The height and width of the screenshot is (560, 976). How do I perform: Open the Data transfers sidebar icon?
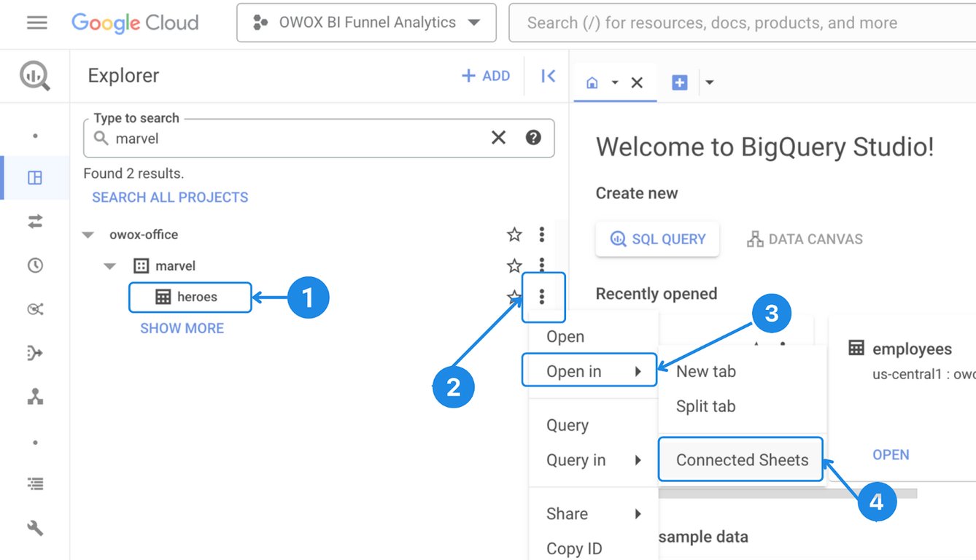(x=35, y=222)
